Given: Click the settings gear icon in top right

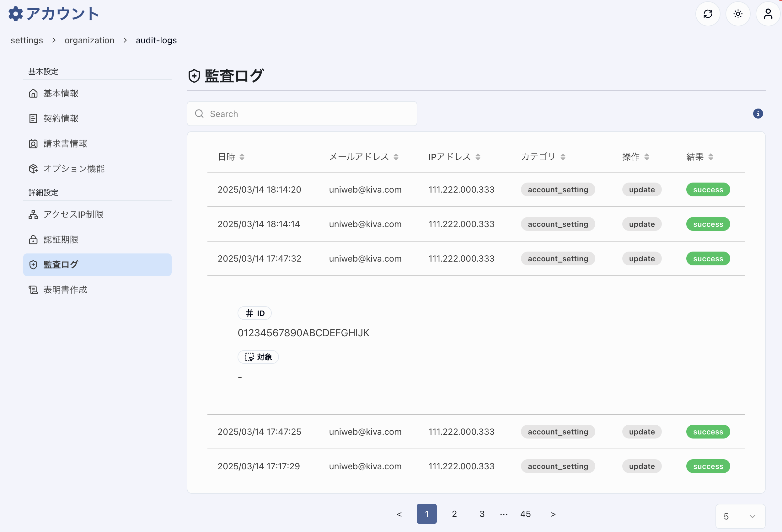Looking at the screenshot, I should pos(738,13).
